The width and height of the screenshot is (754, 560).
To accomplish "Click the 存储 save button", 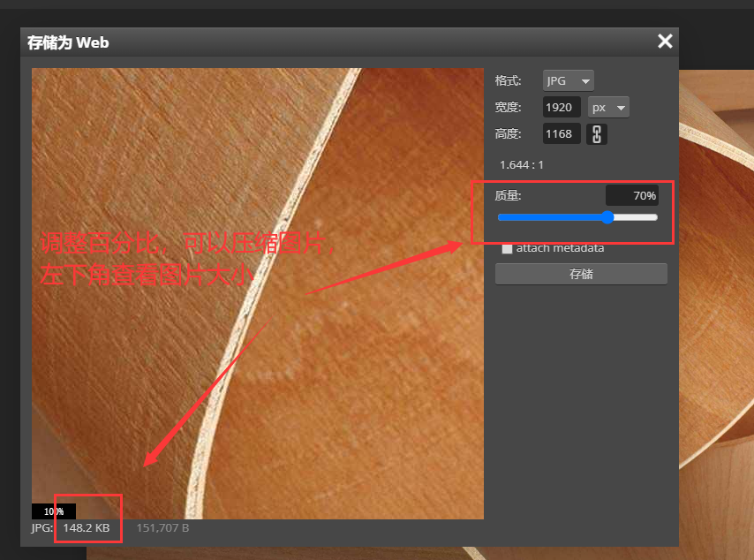I will click(581, 274).
